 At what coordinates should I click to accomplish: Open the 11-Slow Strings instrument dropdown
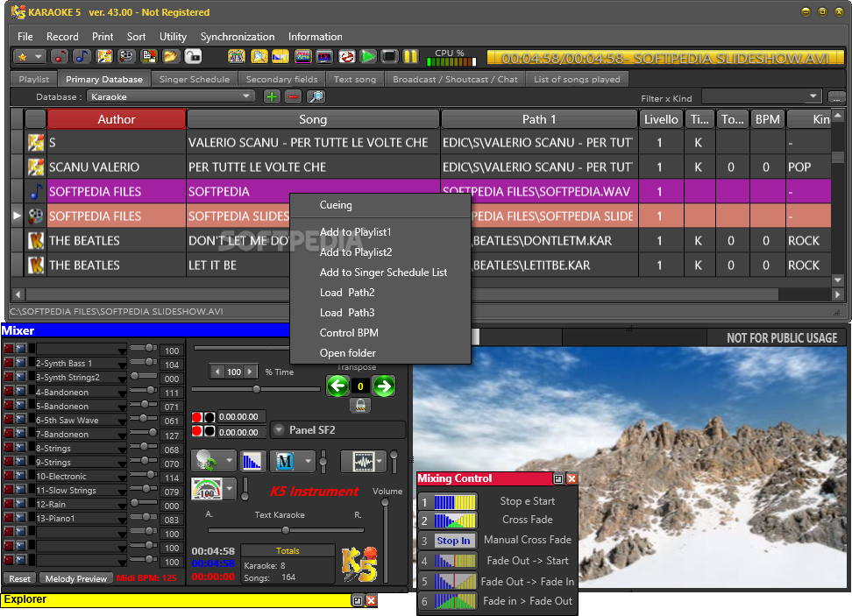click(x=122, y=491)
